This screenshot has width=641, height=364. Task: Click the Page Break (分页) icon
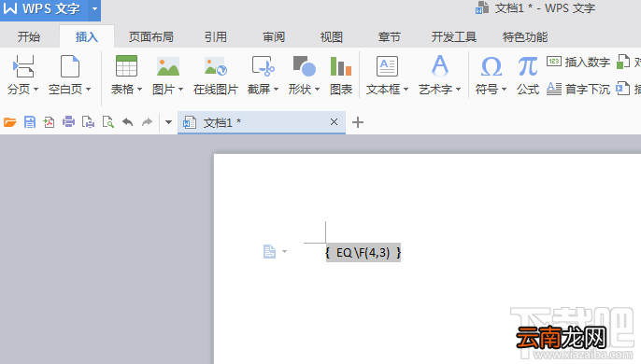tap(22, 66)
